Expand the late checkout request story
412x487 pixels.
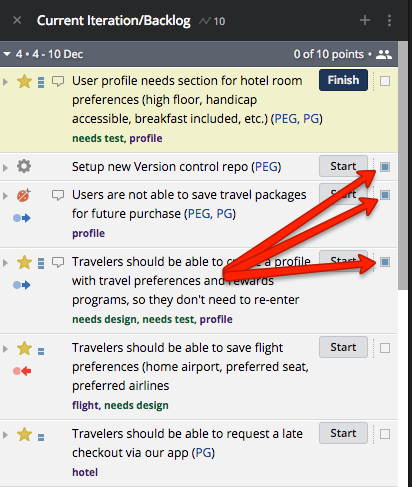(5, 435)
